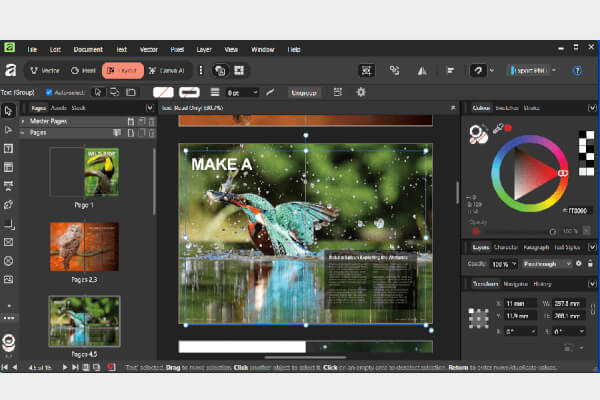Open Pages panel options chevron
The height and width of the screenshot is (400, 600).
(x=149, y=108)
